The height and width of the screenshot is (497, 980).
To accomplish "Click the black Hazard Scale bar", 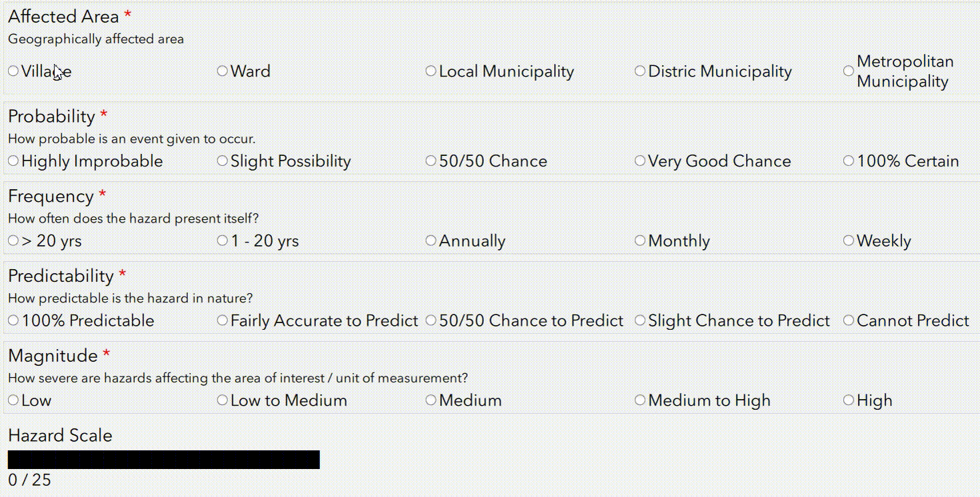I will click(164, 460).
